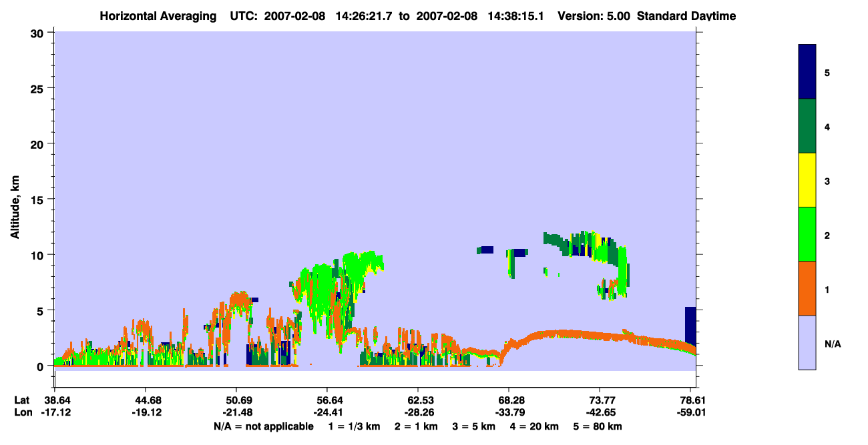Click the longitude value -24.41

[x=327, y=412]
